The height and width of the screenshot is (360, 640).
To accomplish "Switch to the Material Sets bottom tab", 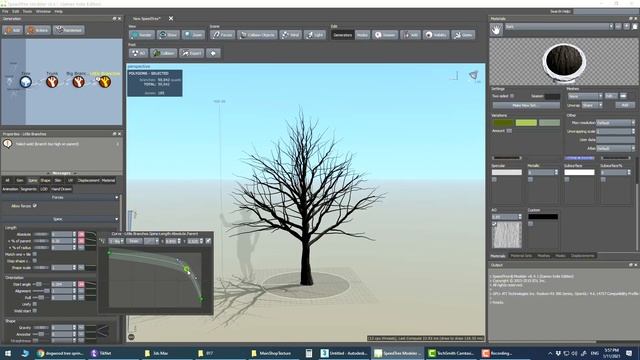I will (521, 256).
